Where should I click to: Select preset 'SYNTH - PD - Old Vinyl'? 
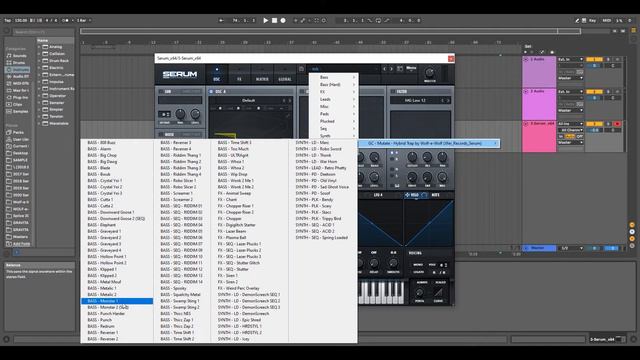tap(316, 180)
